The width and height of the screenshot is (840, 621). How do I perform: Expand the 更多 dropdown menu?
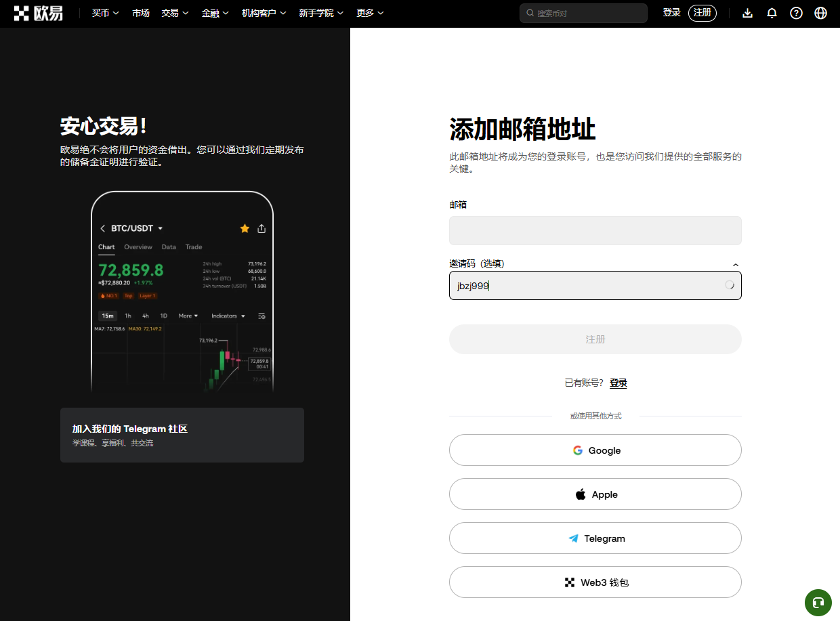click(x=371, y=13)
